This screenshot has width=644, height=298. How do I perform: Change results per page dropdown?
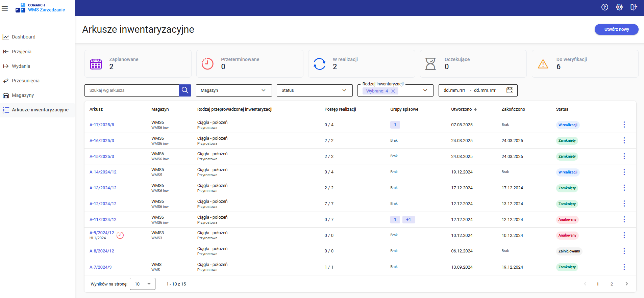tap(142, 284)
